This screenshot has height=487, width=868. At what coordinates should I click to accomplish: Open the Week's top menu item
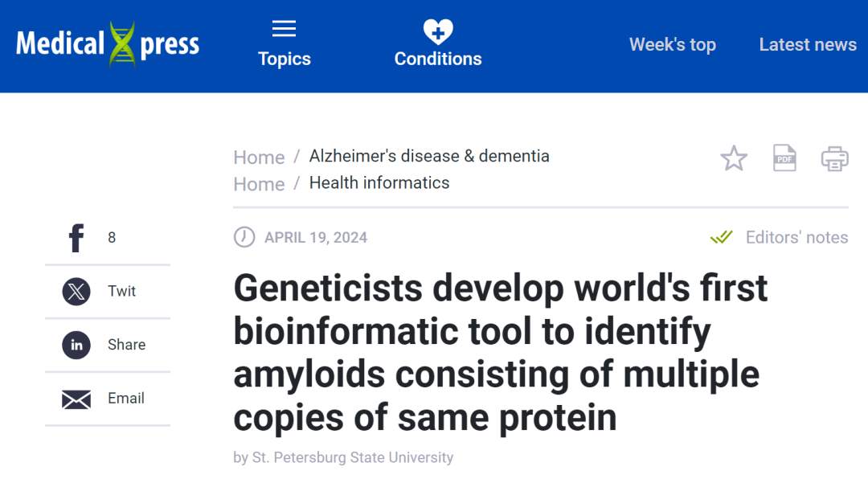tap(672, 45)
